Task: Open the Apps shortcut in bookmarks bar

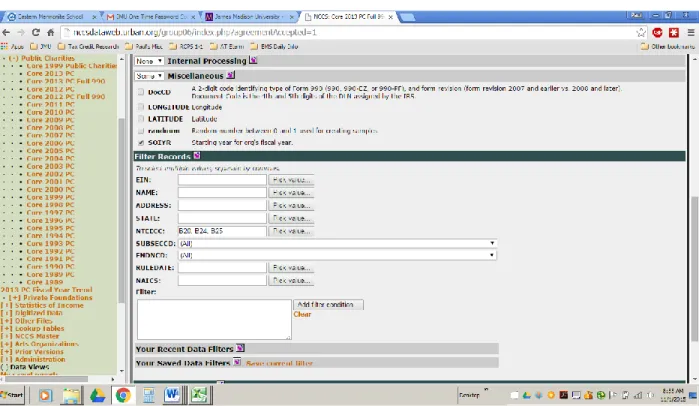Action: pos(12,46)
